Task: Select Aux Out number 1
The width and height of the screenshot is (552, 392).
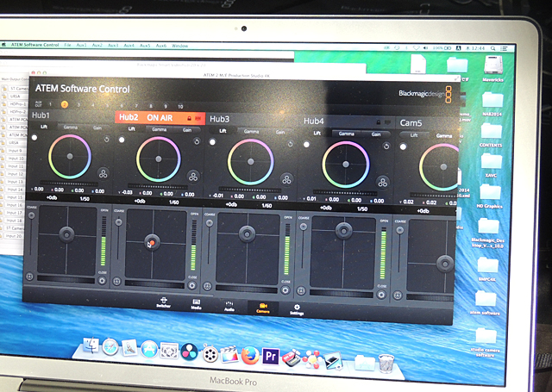Action: point(50,104)
